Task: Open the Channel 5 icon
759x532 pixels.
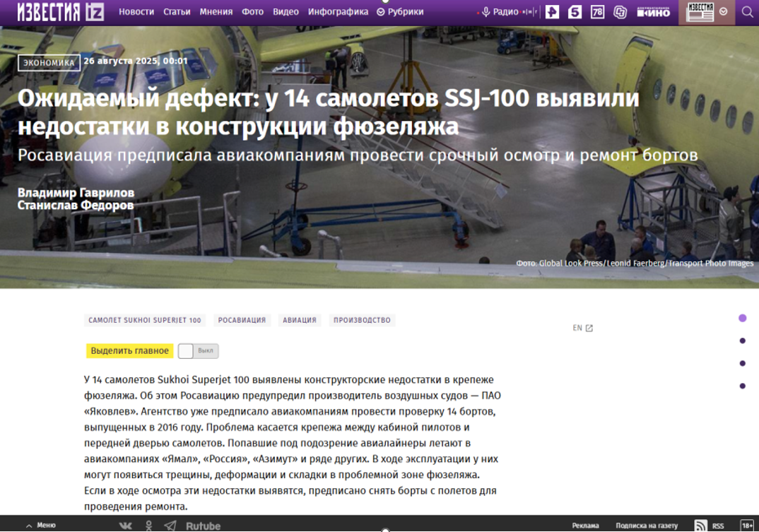Action: 575,11
